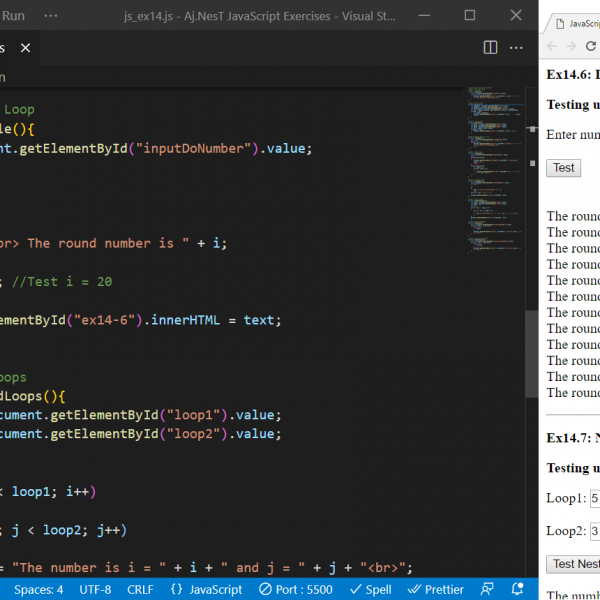Viewport: 600px width, 600px height.
Task: Click the Loop1 input field
Action: [x=594, y=498]
